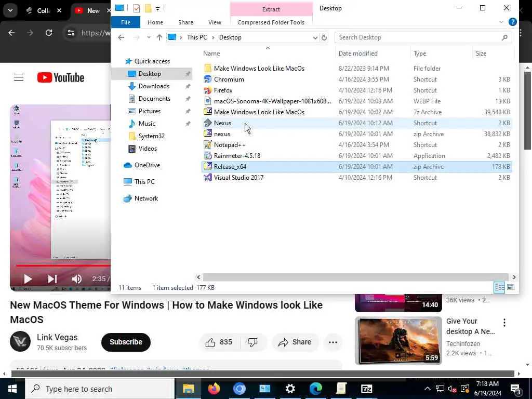Select Network in navigation pane
The image size is (532, 399).
click(x=146, y=198)
